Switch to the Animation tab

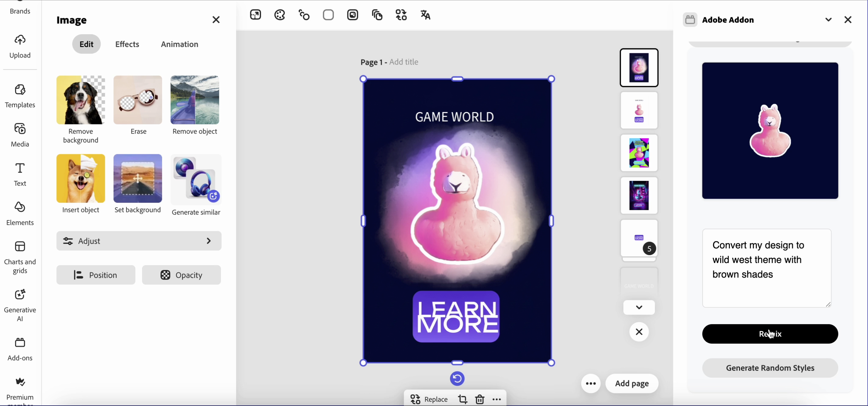(179, 44)
